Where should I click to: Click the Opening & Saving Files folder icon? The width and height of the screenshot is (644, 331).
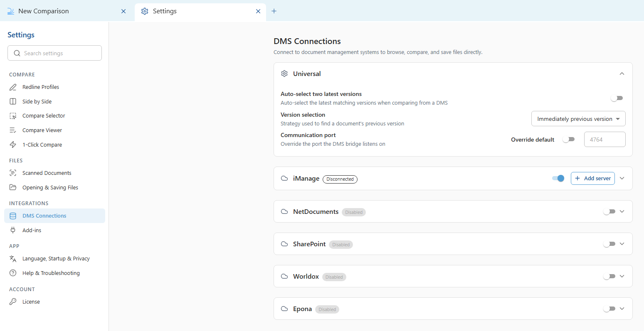pyautogui.click(x=13, y=187)
